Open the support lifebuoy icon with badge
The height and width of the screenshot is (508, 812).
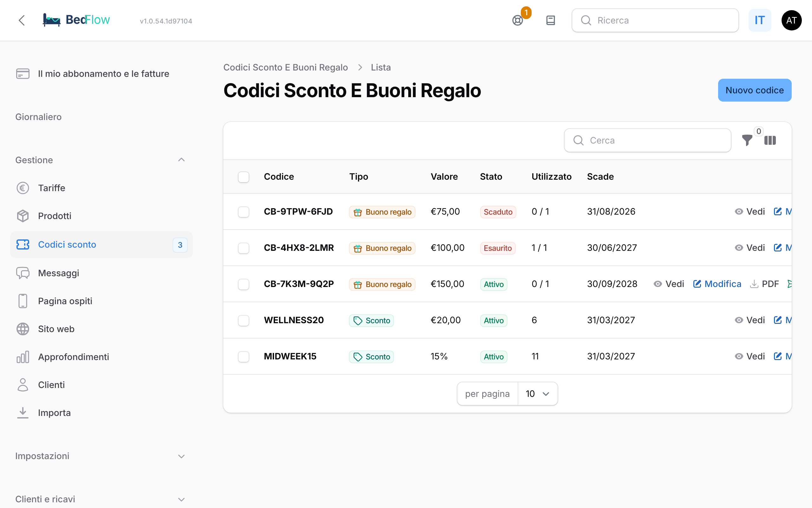518,21
